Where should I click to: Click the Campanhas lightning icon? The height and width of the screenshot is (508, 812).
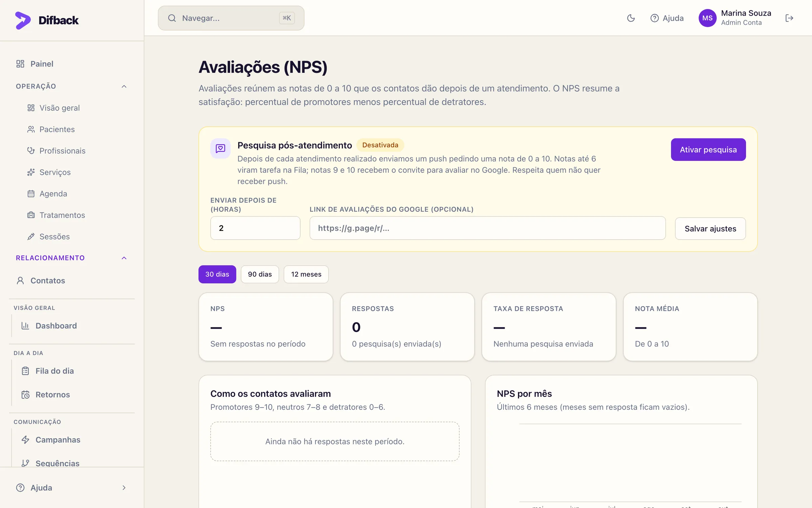coord(25,440)
